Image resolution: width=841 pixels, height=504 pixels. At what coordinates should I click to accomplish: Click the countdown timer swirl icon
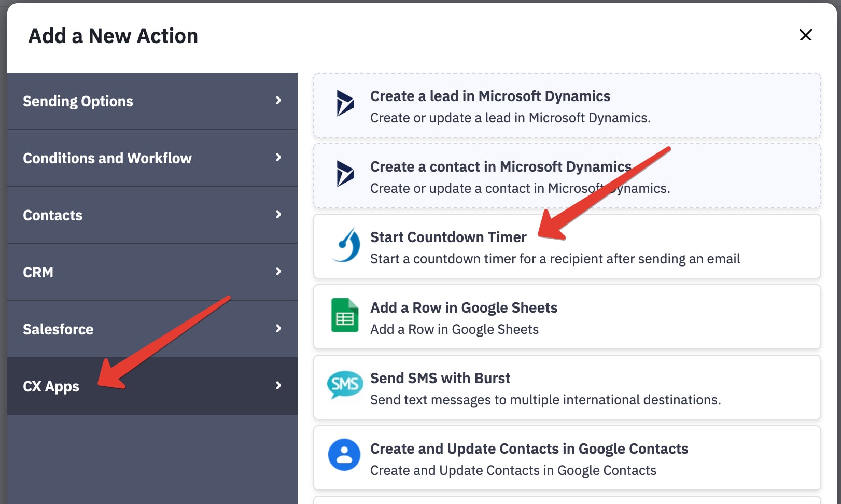pyautogui.click(x=346, y=244)
